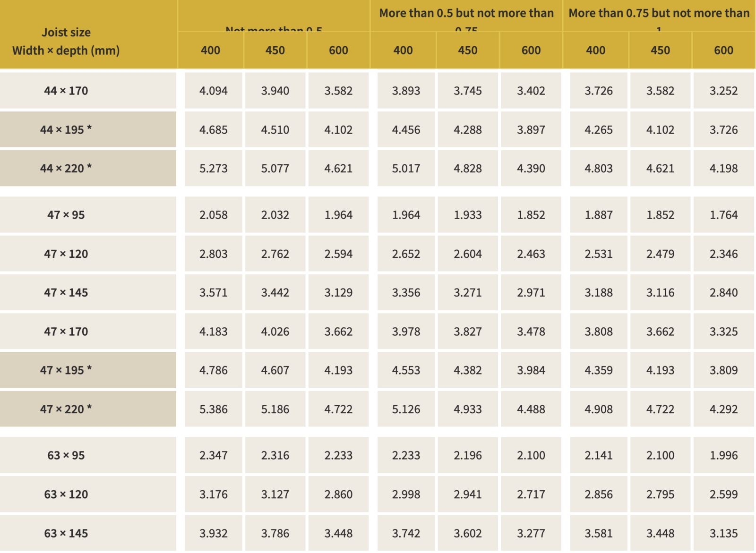Click the 44 × 170 joist size row header
The height and width of the screenshot is (553, 756).
[x=66, y=91]
